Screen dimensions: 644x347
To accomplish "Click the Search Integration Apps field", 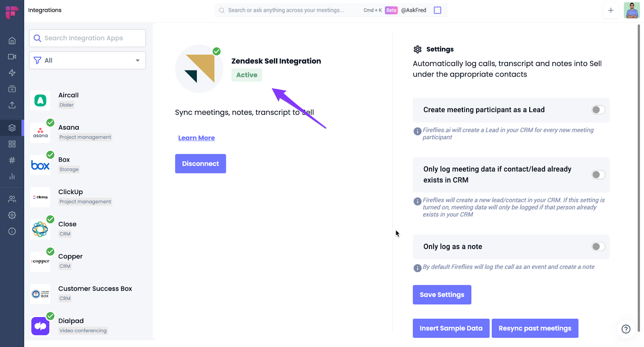I will (87, 38).
